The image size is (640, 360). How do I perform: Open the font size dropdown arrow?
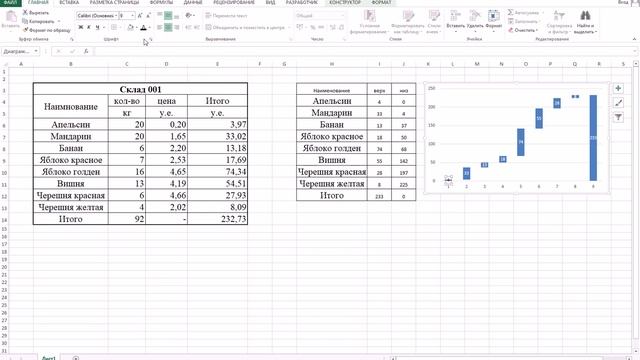(133, 16)
